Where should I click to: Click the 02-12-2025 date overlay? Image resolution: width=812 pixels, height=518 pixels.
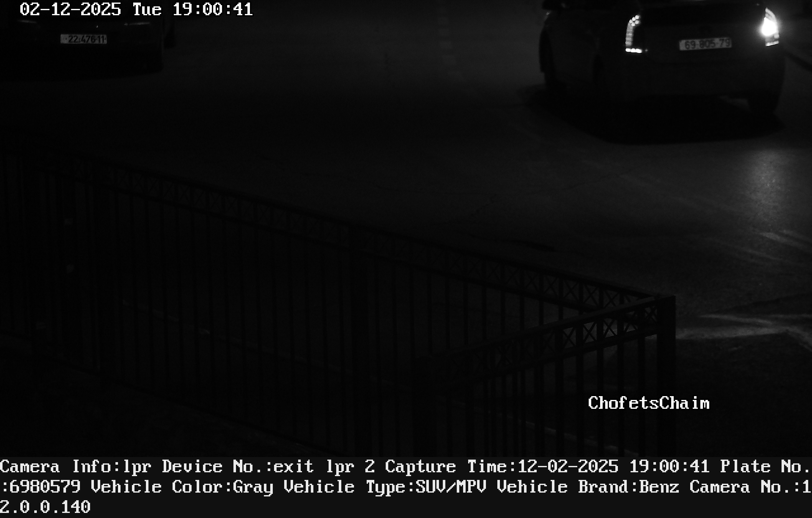point(70,10)
